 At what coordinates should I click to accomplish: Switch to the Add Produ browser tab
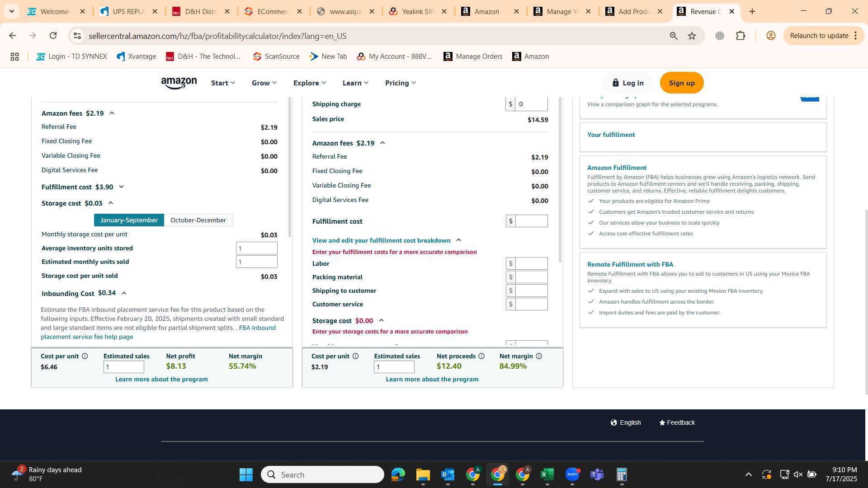coord(634,12)
